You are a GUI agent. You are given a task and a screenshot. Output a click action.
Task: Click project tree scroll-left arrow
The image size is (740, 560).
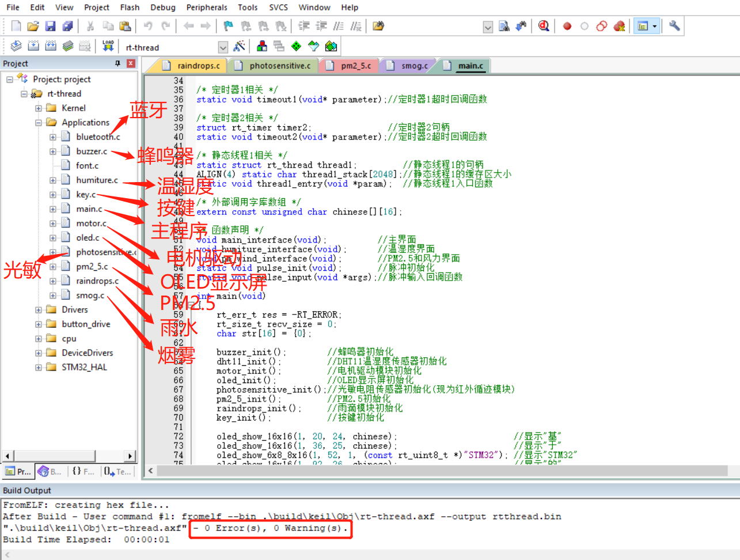7,456
